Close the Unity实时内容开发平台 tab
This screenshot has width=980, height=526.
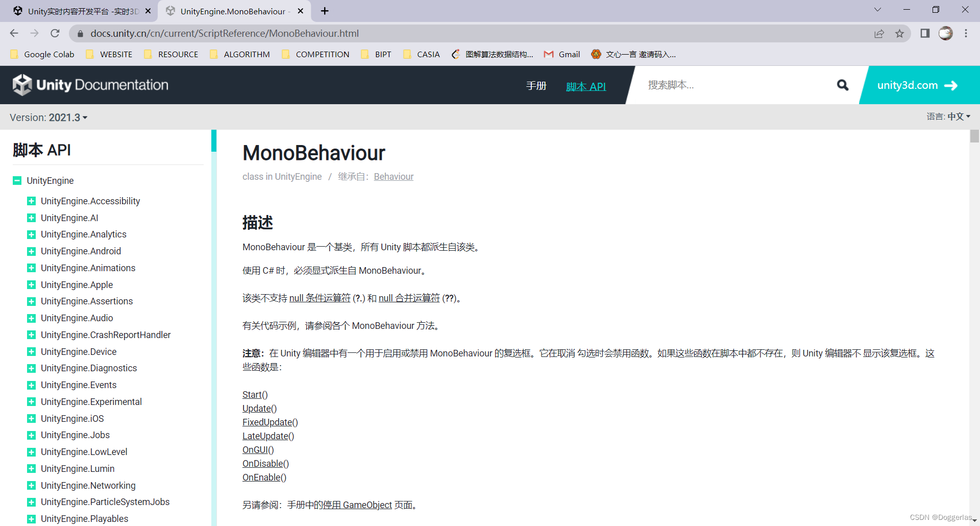click(148, 11)
